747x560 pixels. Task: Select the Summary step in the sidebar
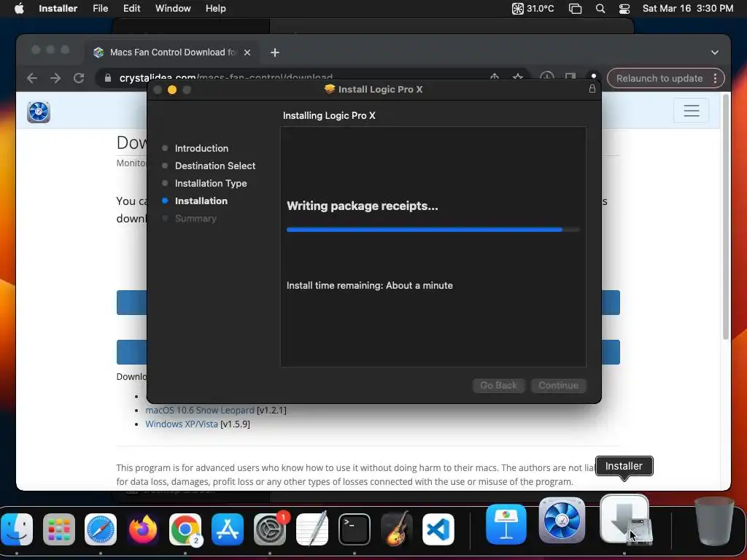tap(196, 219)
